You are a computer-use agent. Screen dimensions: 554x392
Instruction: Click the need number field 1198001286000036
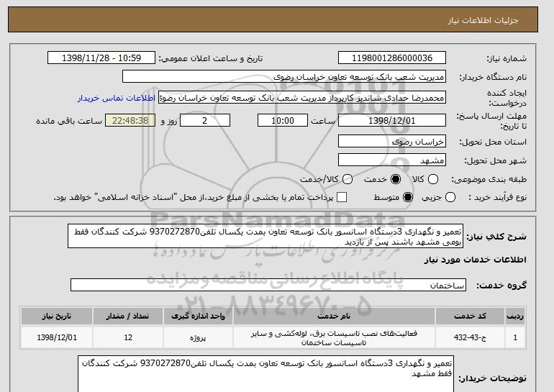coord(392,58)
